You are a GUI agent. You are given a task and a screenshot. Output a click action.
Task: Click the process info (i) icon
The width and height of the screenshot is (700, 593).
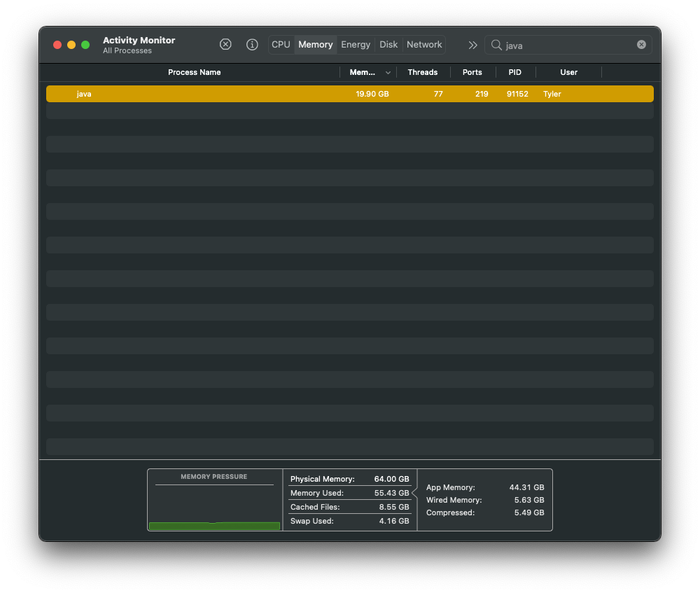point(252,45)
